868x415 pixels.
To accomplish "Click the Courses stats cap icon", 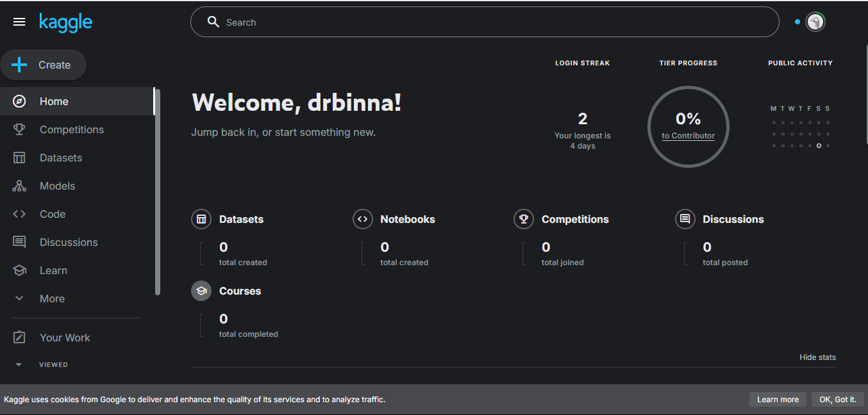I will [x=201, y=291].
